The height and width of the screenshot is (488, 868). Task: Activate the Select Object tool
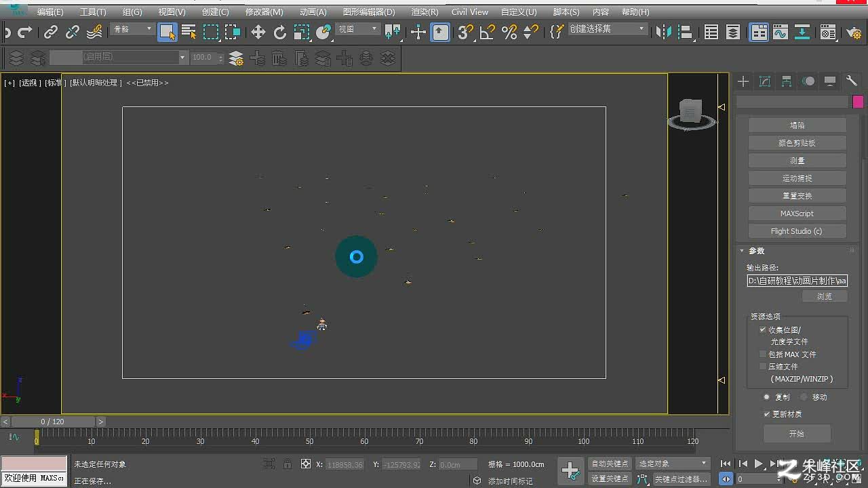click(167, 32)
